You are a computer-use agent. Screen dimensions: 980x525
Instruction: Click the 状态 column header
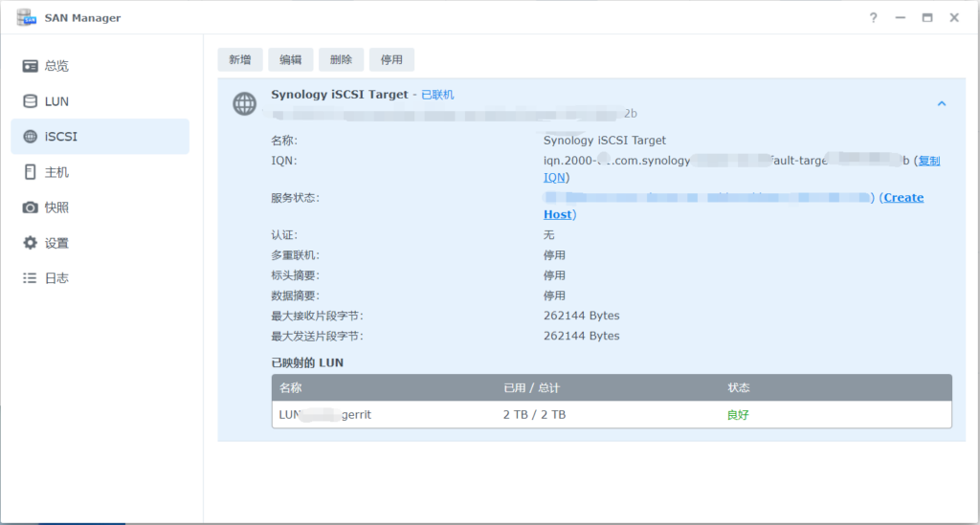pos(739,387)
